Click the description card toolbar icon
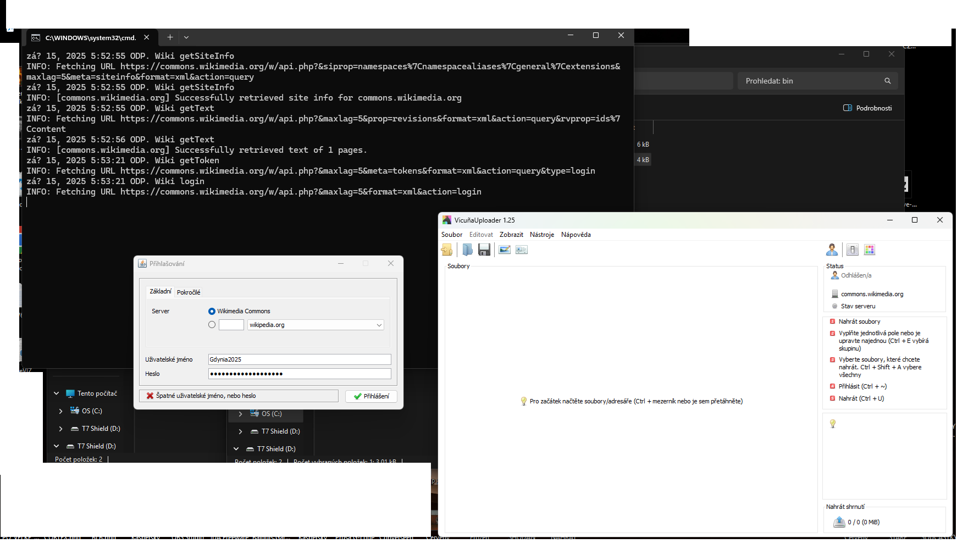Viewport: 963px width, 560px height. pos(522,250)
